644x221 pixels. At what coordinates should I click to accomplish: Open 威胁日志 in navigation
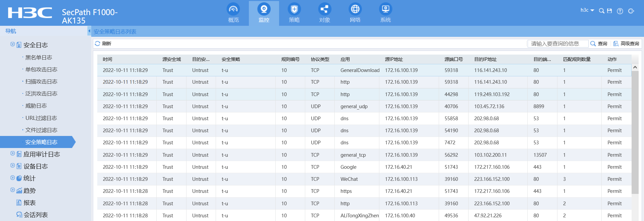36,105
